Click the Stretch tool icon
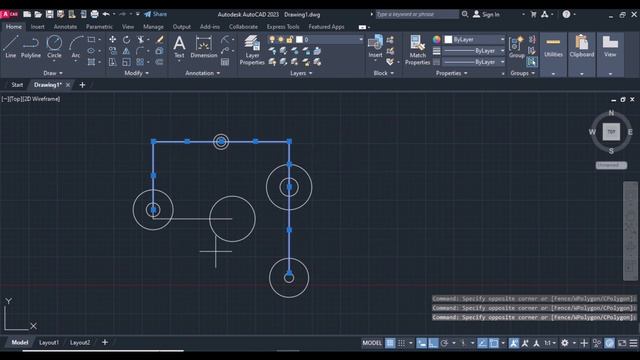This screenshot has height=360, width=640. pyautogui.click(x=112, y=62)
